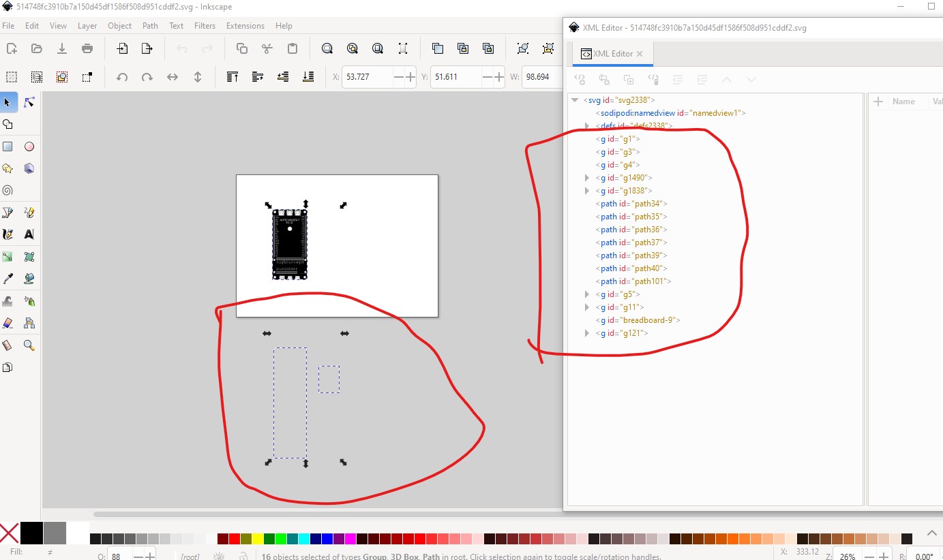Activate the Text tool

(x=29, y=234)
